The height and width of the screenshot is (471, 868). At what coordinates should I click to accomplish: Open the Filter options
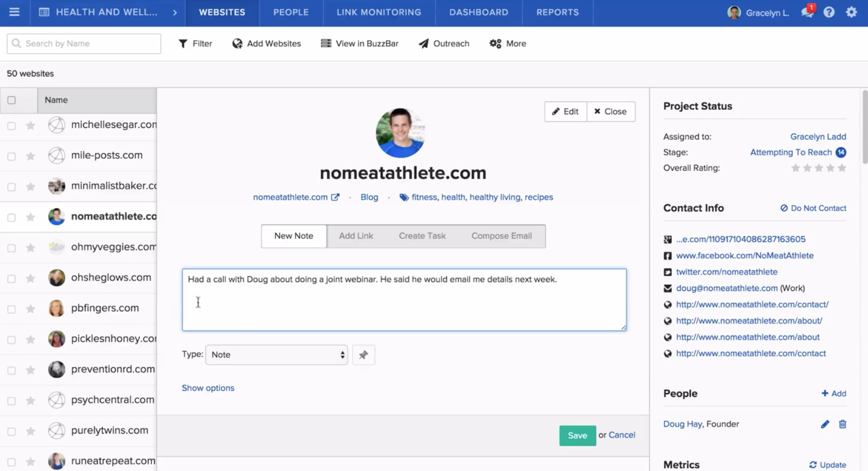coord(196,43)
